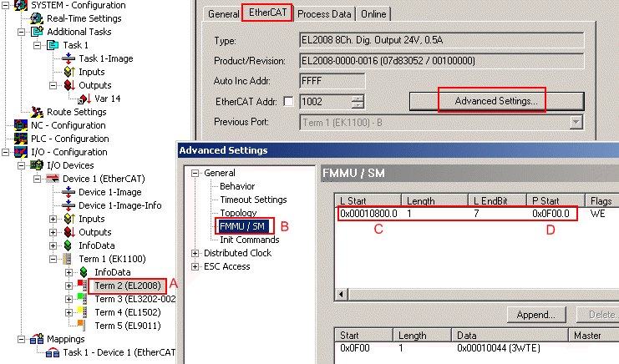Screen dimensions: 619x364
Task: Click the I/O - Configuration icon
Action: click(21, 152)
